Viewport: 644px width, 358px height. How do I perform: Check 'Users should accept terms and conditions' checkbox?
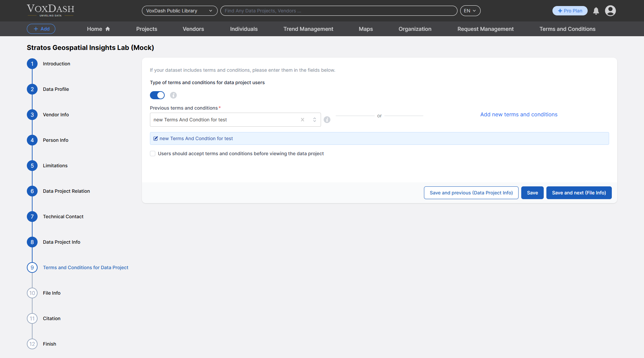pyautogui.click(x=153, y=153)
